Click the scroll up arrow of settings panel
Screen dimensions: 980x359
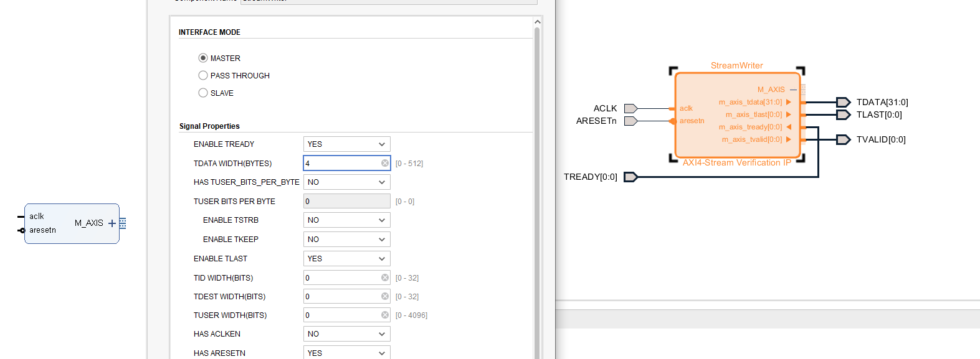coord(537,22)
